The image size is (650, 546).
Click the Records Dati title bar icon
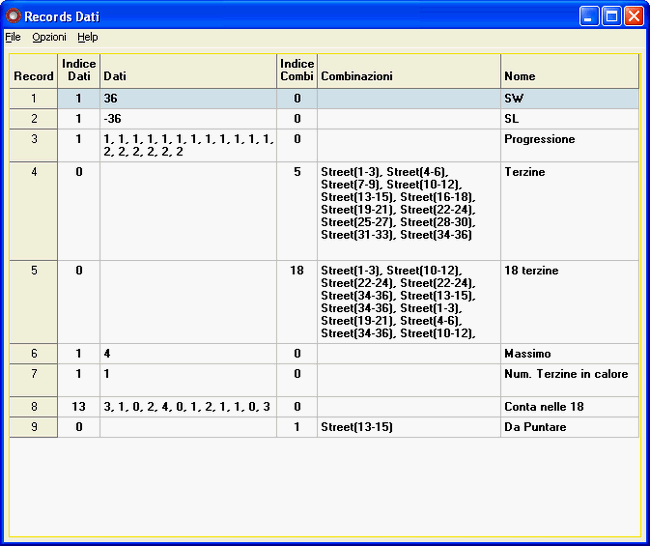click(x=14, y=16)
